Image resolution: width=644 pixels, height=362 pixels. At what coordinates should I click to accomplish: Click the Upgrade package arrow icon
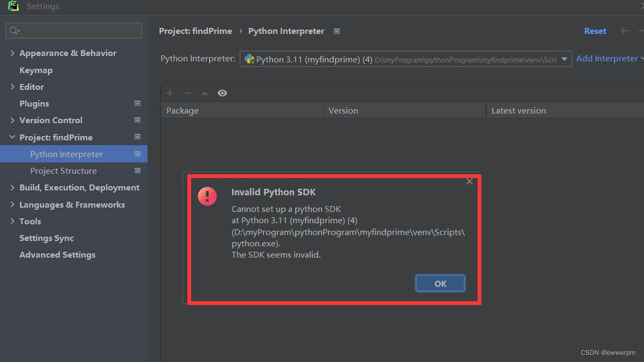(x=204, y=93)
